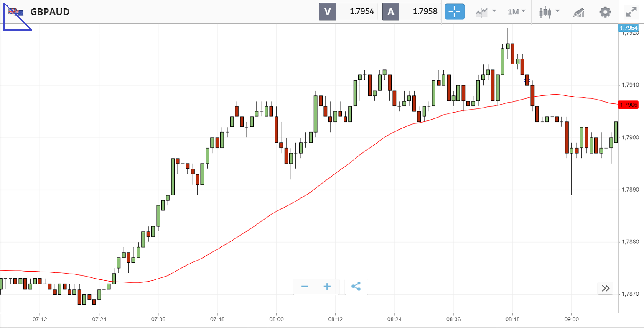Open the drawing tools pencil icon
Viewport: 644px width, 328px height.
[x=579, y=12]
